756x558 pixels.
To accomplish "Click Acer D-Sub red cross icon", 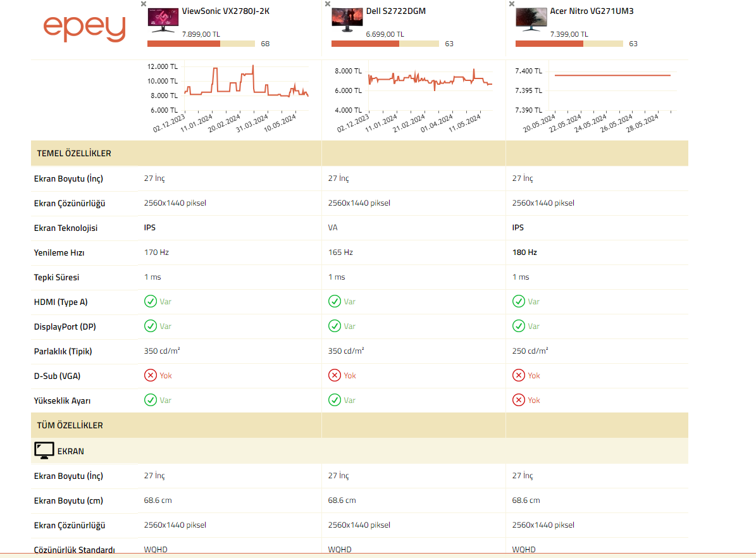I will click(519, 375).
